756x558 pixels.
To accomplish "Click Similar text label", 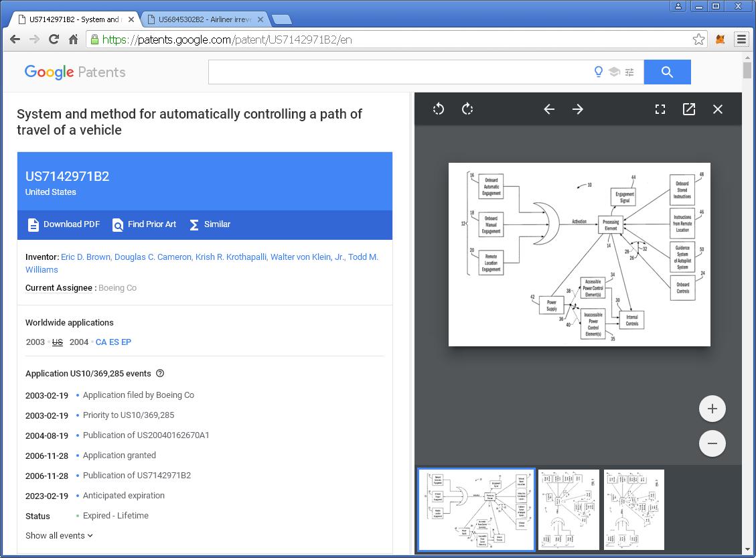I will click(217, 224).
